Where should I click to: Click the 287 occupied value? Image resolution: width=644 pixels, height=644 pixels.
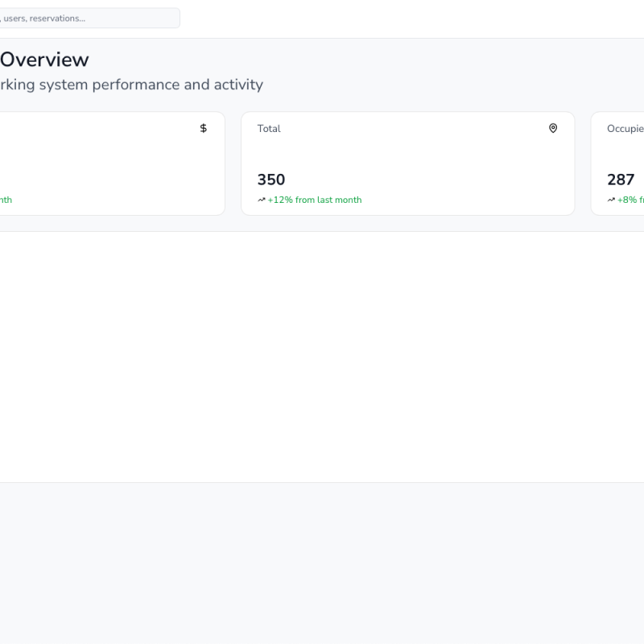(621, 180)
